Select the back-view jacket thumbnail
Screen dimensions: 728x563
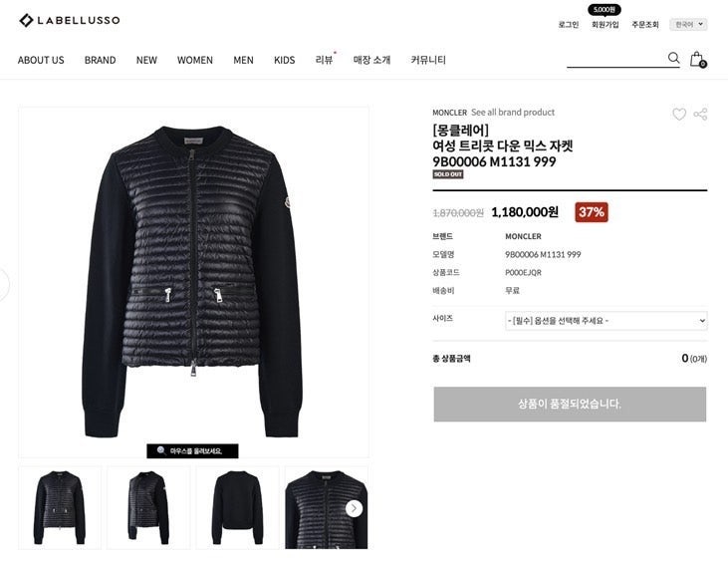point(237,508)
